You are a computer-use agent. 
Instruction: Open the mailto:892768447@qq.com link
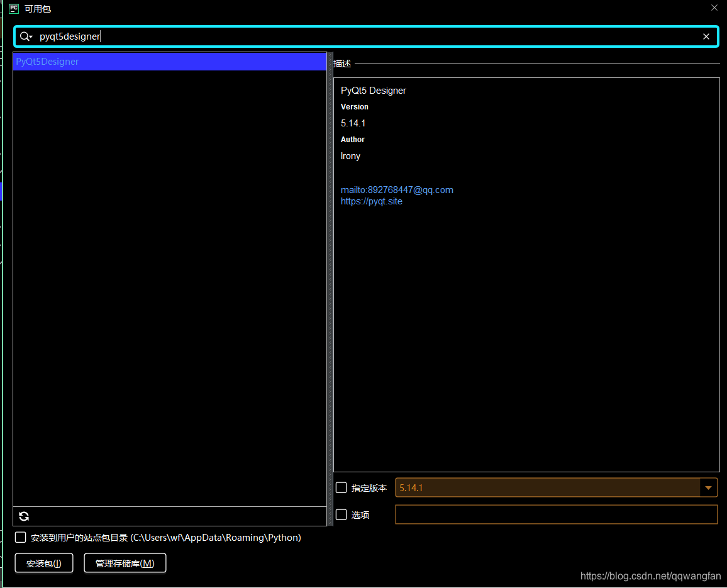[397, 189]
